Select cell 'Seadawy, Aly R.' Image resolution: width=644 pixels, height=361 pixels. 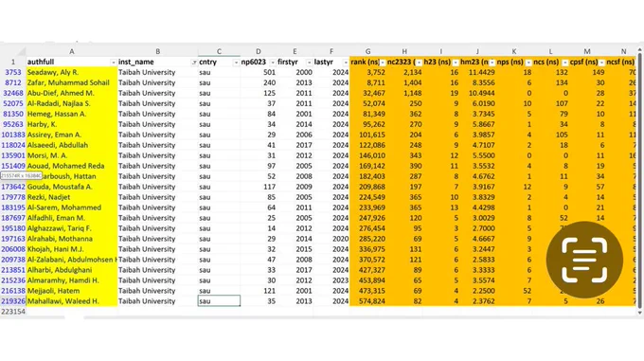tap(72, 72)
